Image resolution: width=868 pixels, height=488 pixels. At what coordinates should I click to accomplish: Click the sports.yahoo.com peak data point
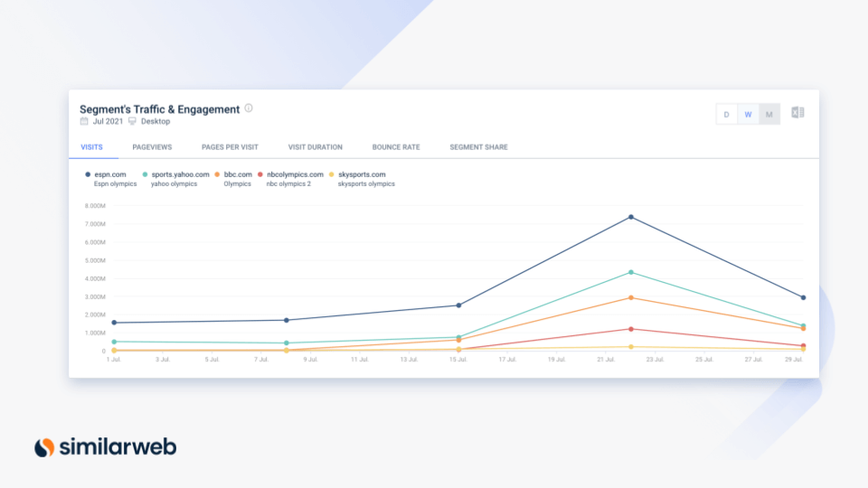coord(631,273)
